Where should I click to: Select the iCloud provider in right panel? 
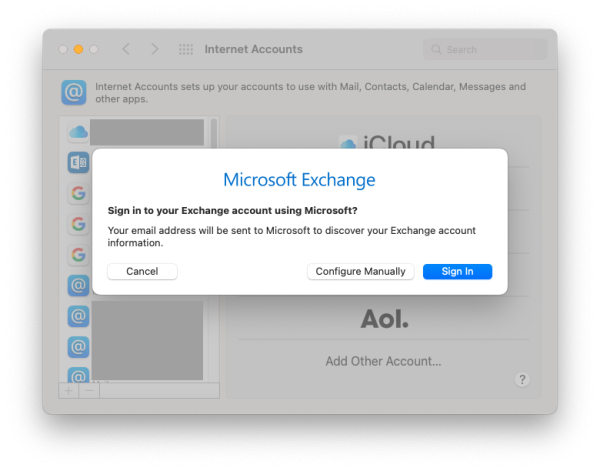pyautogui.click(x=387, y=142)
